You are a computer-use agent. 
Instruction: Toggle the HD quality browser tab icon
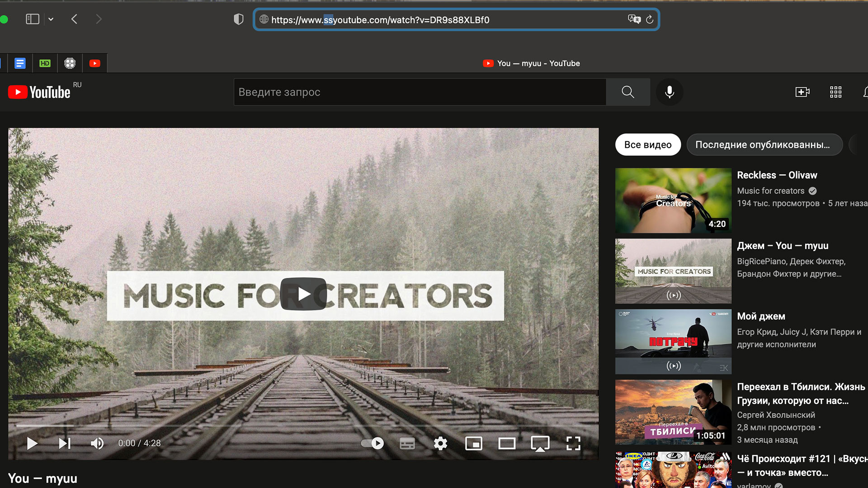pos(45,63)
